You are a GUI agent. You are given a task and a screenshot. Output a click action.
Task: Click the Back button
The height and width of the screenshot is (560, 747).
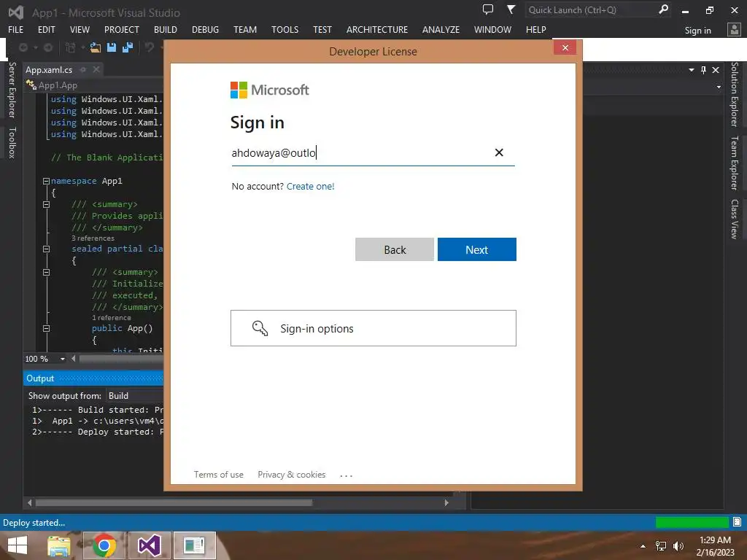395,249
